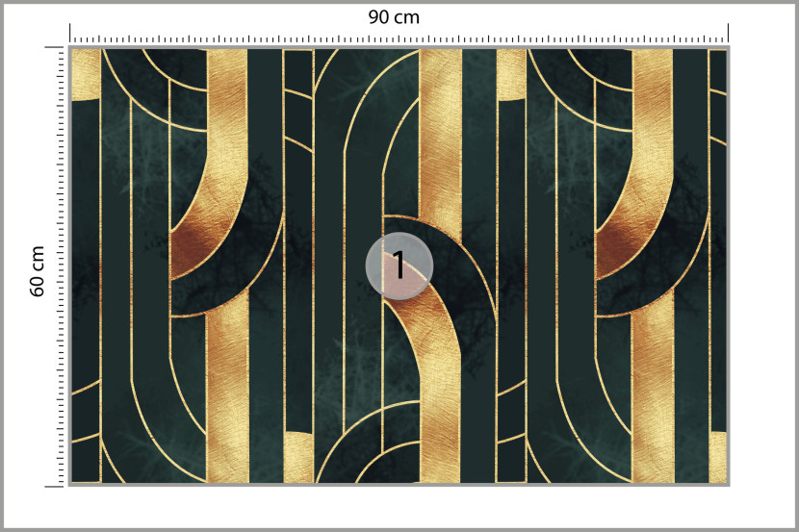
Task: Click the panel number 1 circle marker
Action: coord(399,266)
